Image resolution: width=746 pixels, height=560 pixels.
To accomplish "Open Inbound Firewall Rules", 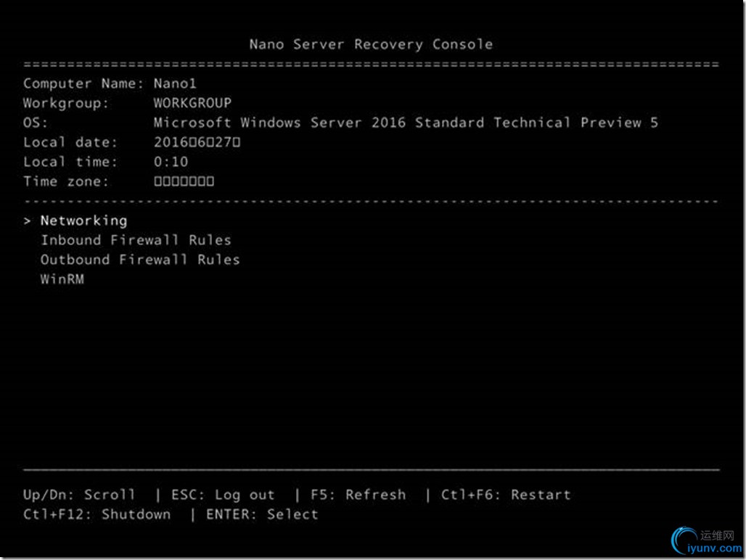I will click(x=136, y=240).
